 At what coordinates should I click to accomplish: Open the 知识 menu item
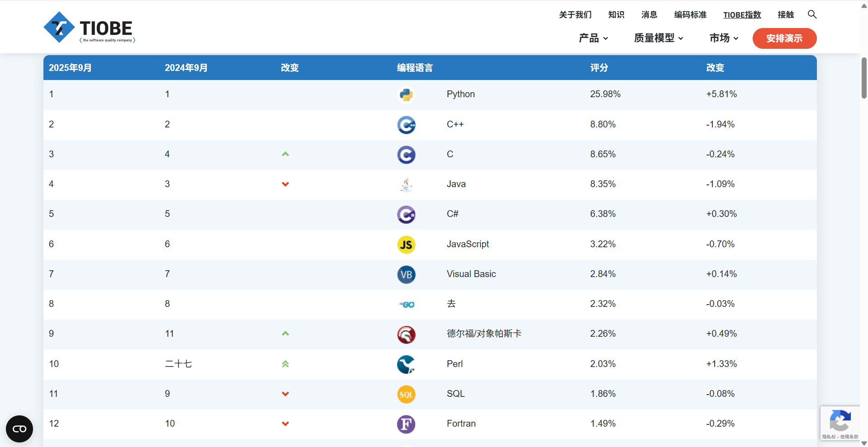click(617, 14)
